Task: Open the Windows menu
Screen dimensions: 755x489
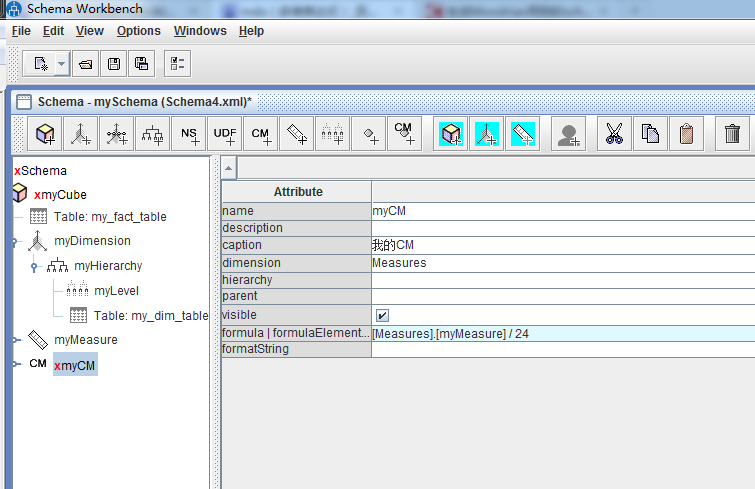Action: (200, 31)
